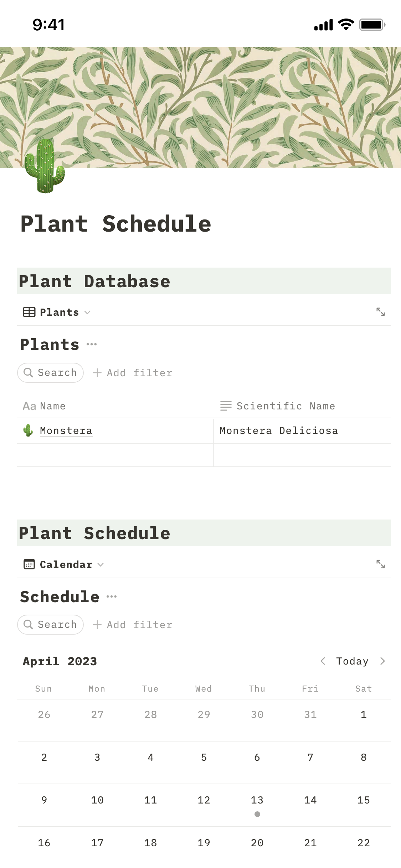
Task: Click the next month chevron
Action: click(x=383, y=661)
